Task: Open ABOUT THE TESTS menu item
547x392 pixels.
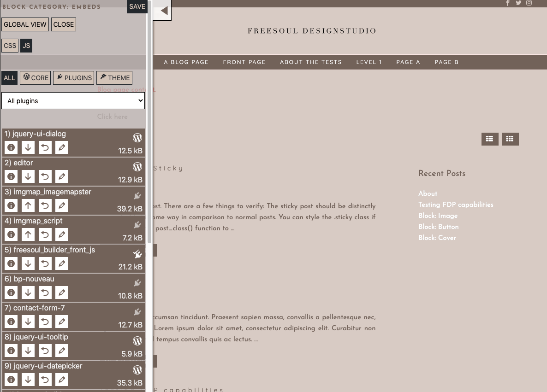Action: pyautogui.click(x=311, y=62)
